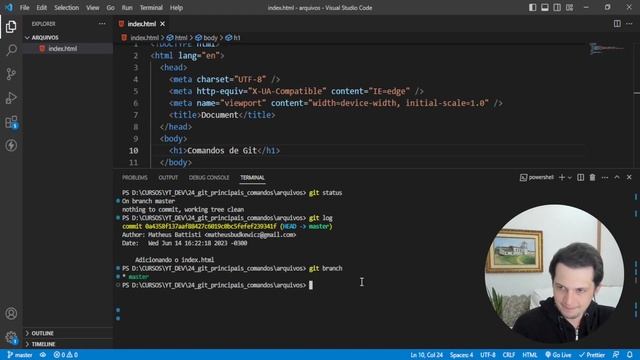This screenshot has height=360, width=640.
Task: Open the File menu
Action: 24,8
